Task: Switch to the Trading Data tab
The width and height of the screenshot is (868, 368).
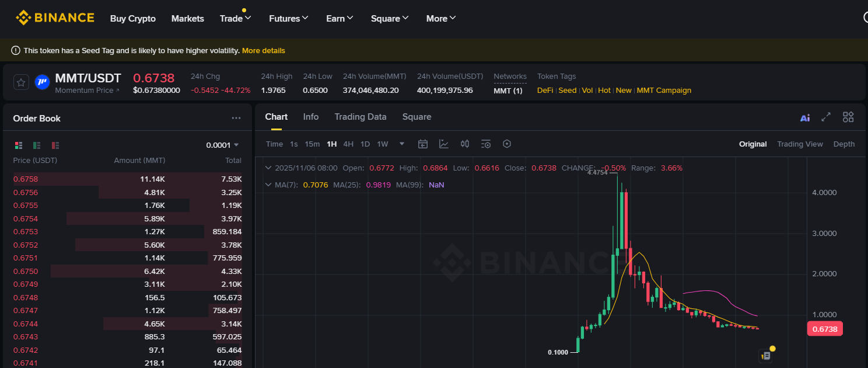Action: [360, 117]
